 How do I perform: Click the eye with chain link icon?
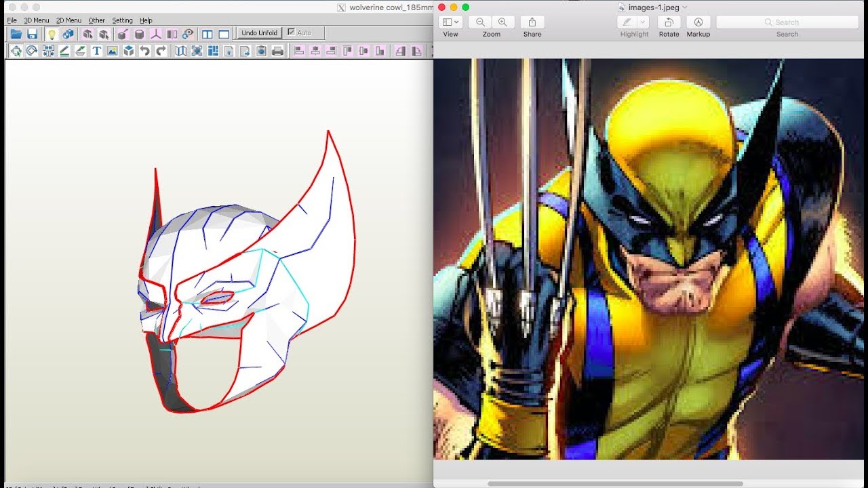coord(188,34)
